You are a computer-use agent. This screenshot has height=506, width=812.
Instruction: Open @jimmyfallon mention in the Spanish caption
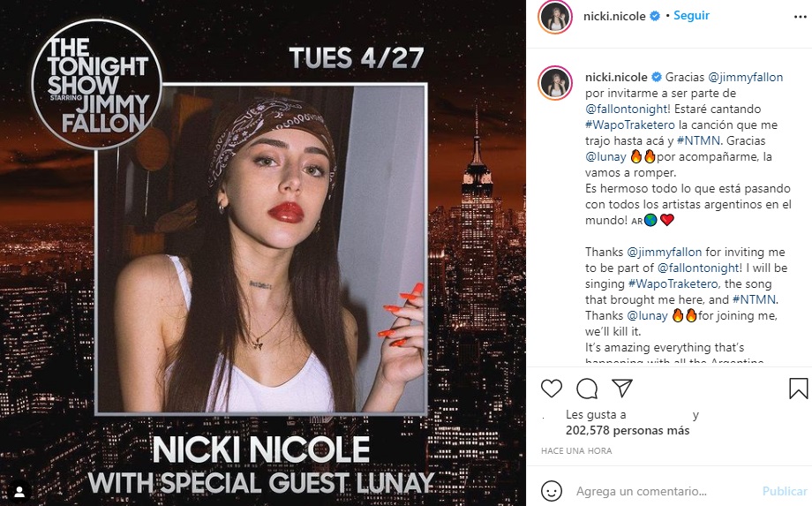[x=746, y=77]
